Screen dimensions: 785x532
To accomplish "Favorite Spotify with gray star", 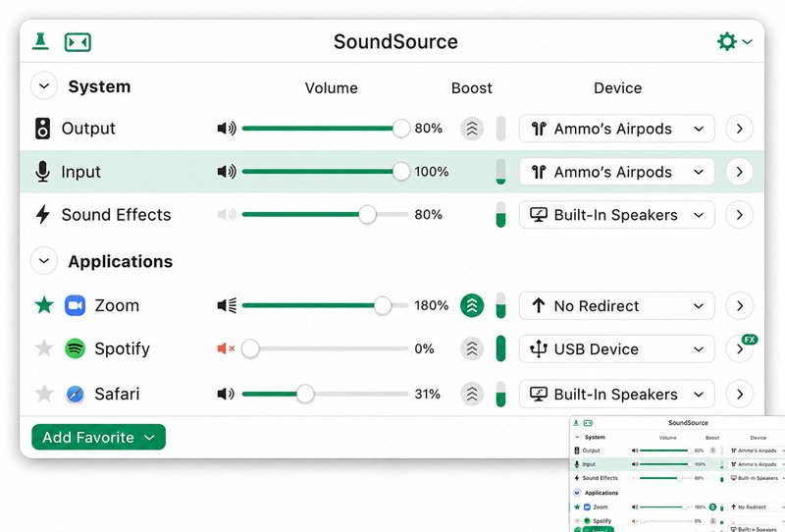I will coord(44,347).
